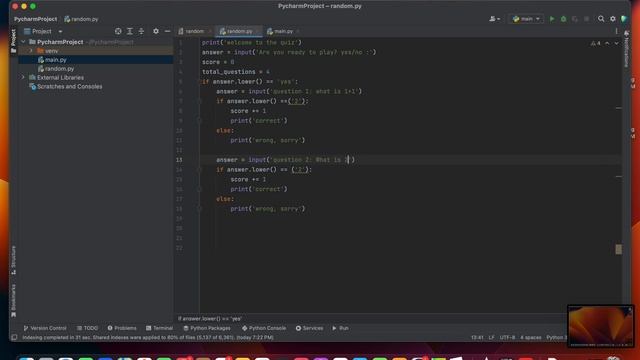
Task: Click fold marker beside line 7
Action: tap(200, 101)
